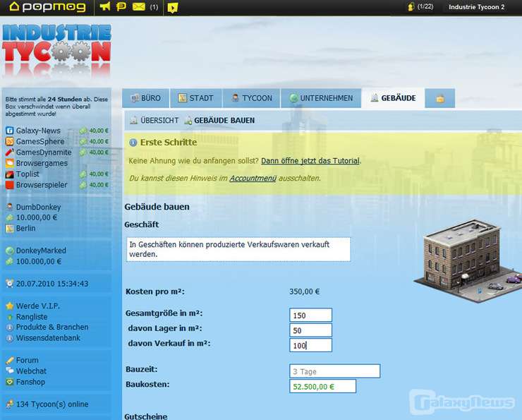Image resolution: width=522 pixels, height=420 pixels.
Task: Open the DonkeyMarked company link
Action: pos(41,251)
